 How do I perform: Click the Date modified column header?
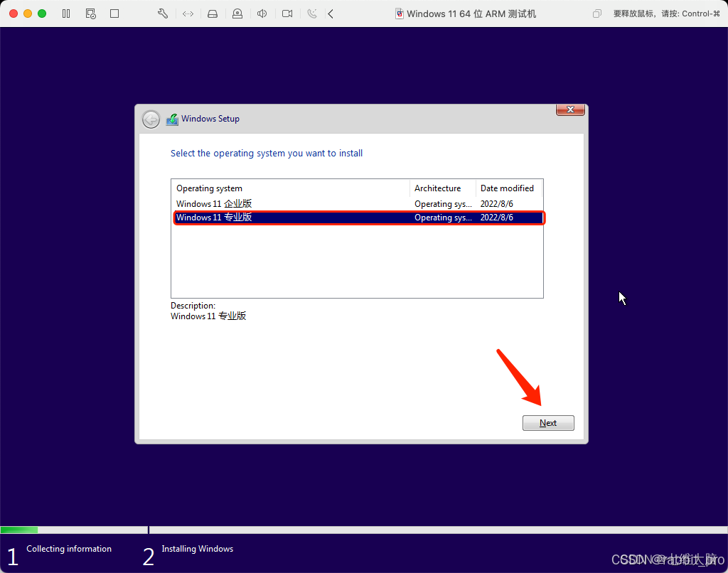[509, 188]
